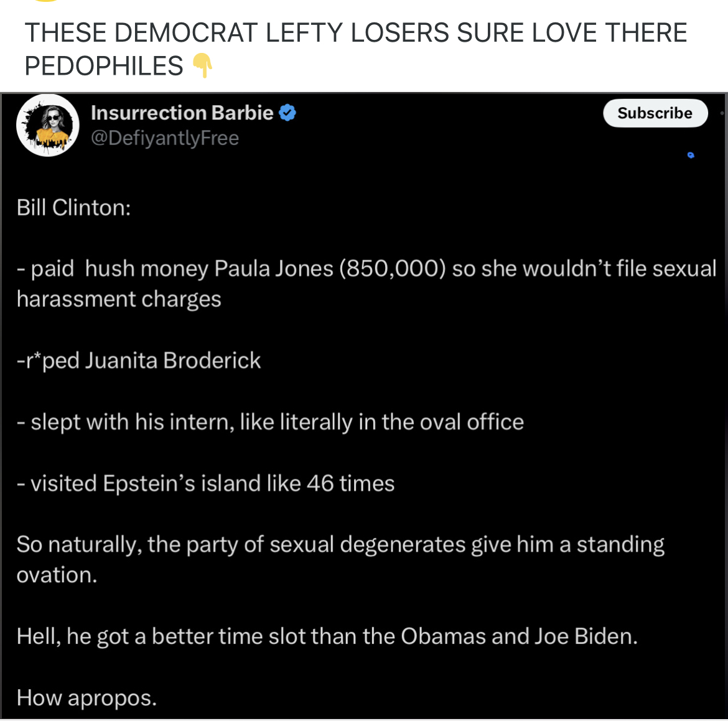This screenshot has height=721, width=728.
Task: Click the Subscribe button
Action: tap(655, 113)
